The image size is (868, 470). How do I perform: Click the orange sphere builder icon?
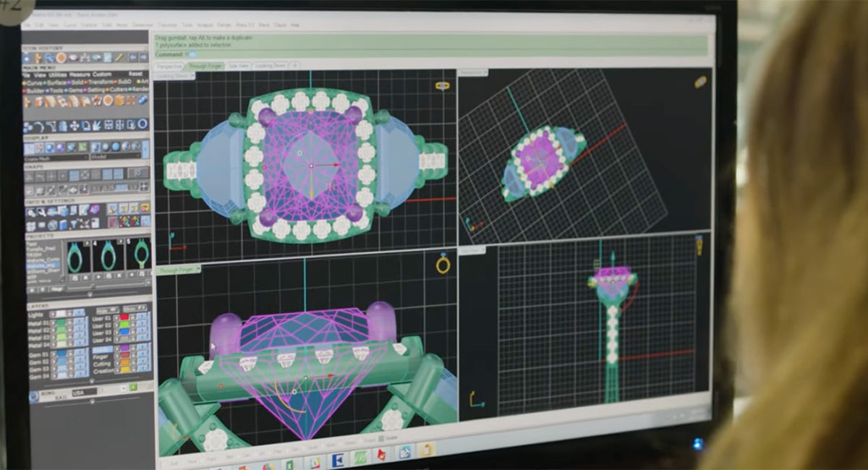tap(108, 101)
